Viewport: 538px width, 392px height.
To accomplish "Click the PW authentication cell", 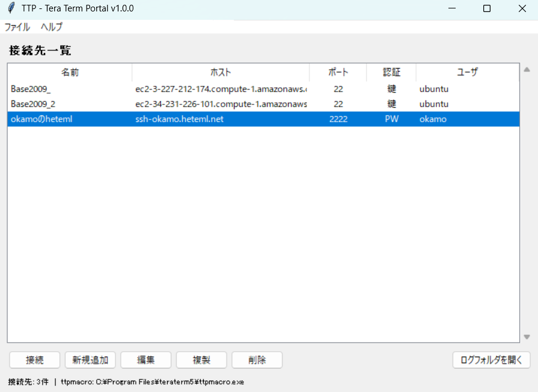I will click(391, 119).
